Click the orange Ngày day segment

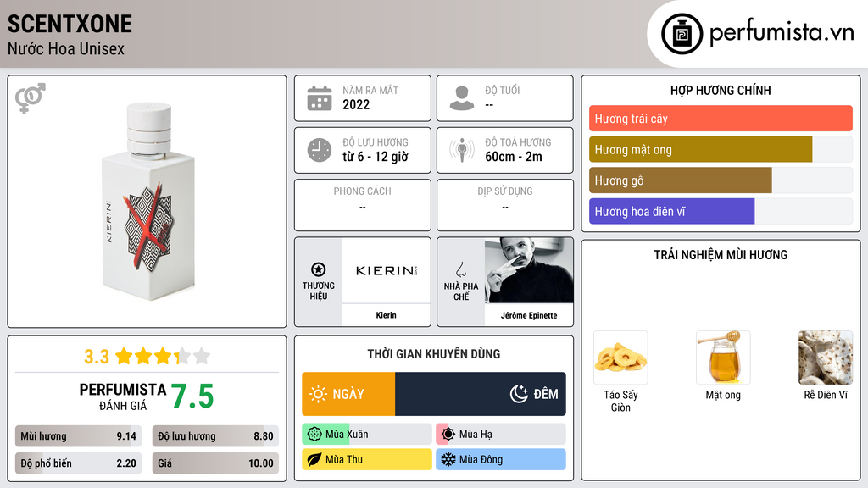(348, 394)
